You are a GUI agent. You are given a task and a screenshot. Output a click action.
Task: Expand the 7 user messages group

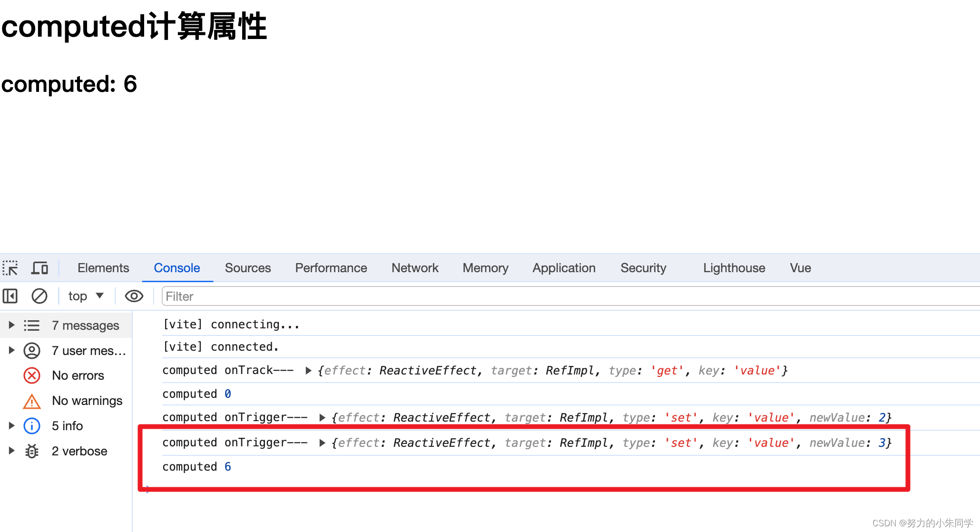(12, 350)
